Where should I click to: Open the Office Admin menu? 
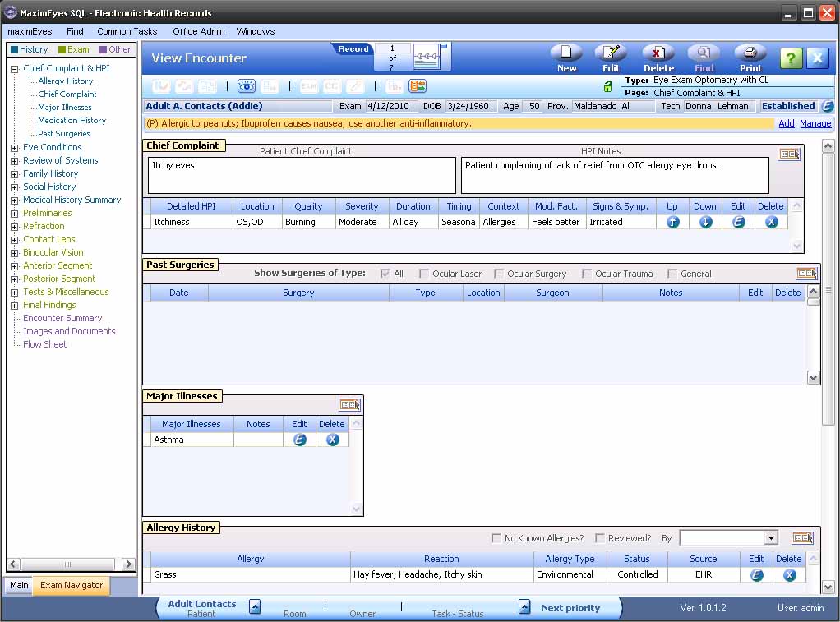click(x=198, y=31)
